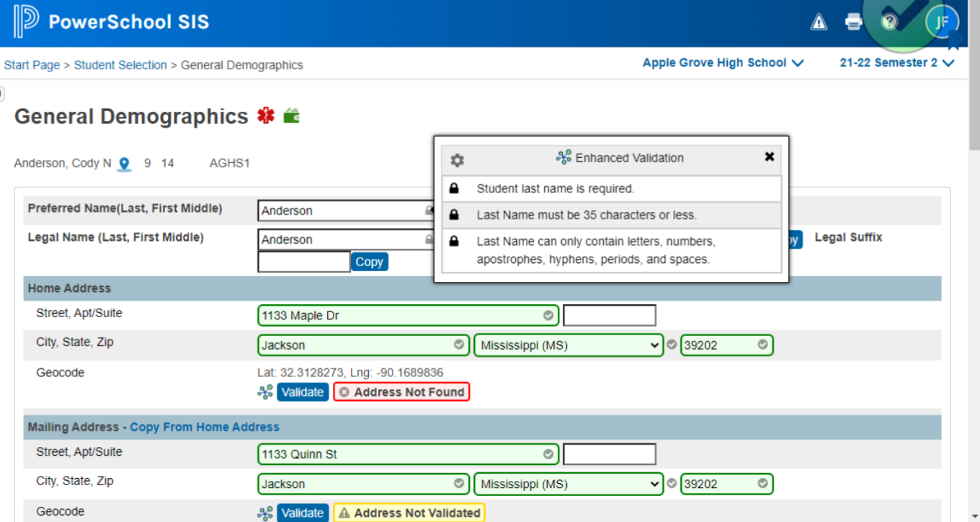The height and width of the screenshot is (522, 980).
Task: Open mailing address Mississippi (MS) state dropdown
Action: [569, 484]
